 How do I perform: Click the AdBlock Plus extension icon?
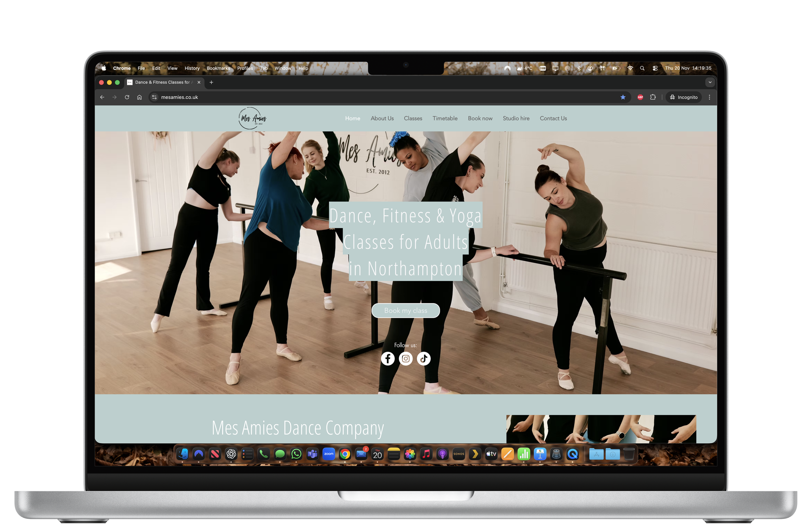click(x=640, y=97)
